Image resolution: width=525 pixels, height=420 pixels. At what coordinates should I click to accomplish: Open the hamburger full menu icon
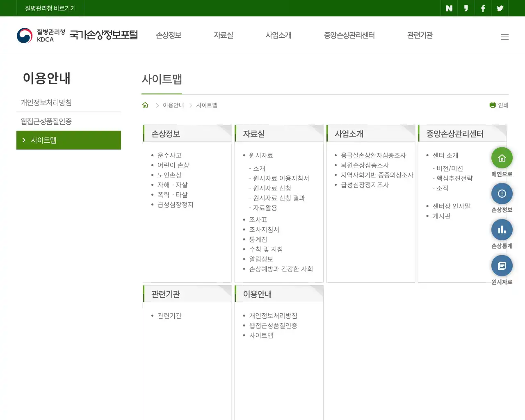click(505, 37)
